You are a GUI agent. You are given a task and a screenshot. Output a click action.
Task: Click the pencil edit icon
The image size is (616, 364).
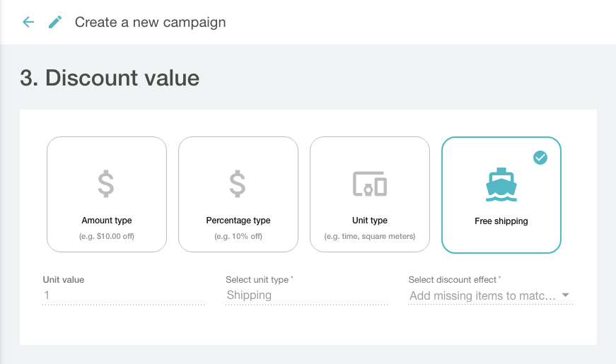(x=54, y=22)
